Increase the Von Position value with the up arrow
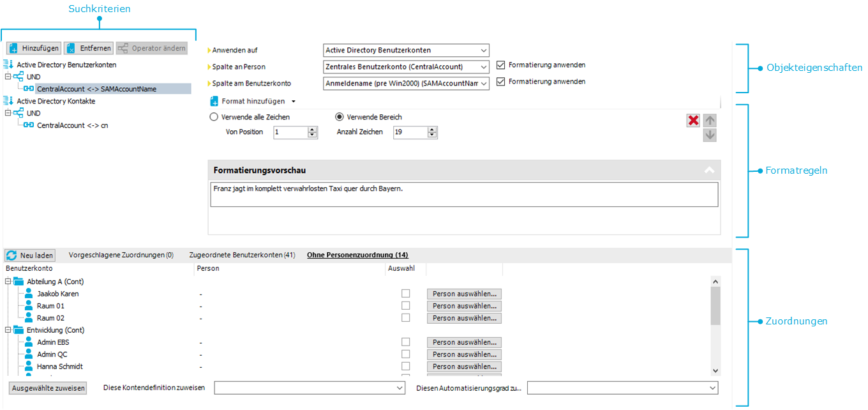This screenshot has width=868, height=410. pos(312,130)
